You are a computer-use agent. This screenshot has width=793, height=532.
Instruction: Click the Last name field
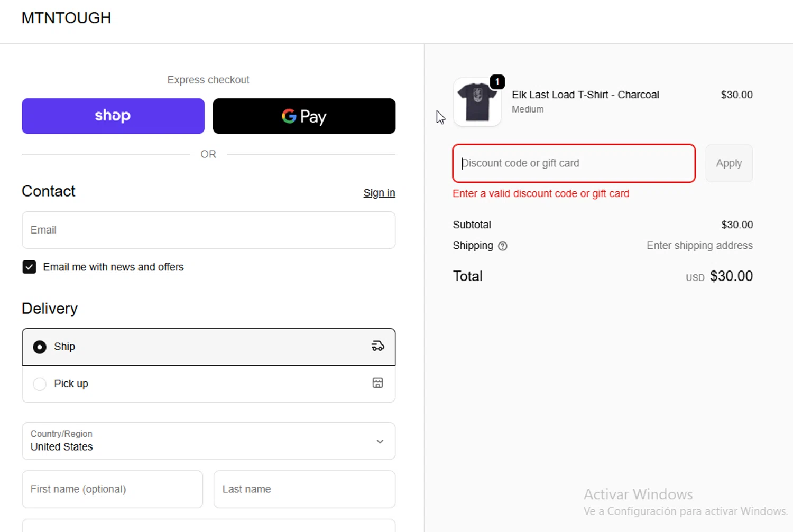click(x=304, y=489)
